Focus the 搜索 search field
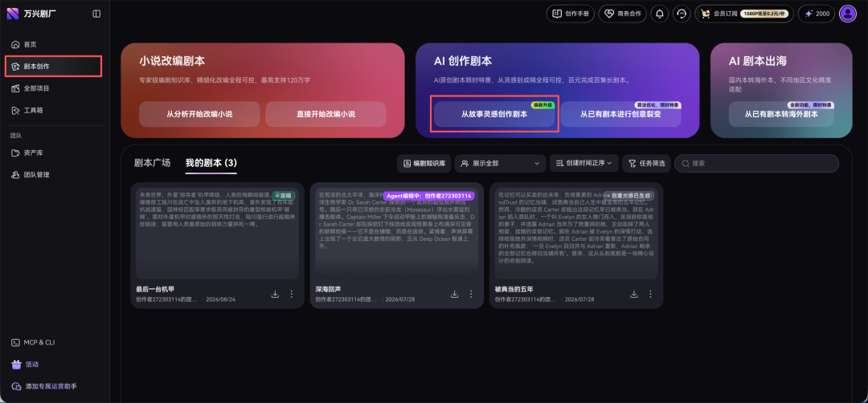868x403 pixels. tap(756, 163)
